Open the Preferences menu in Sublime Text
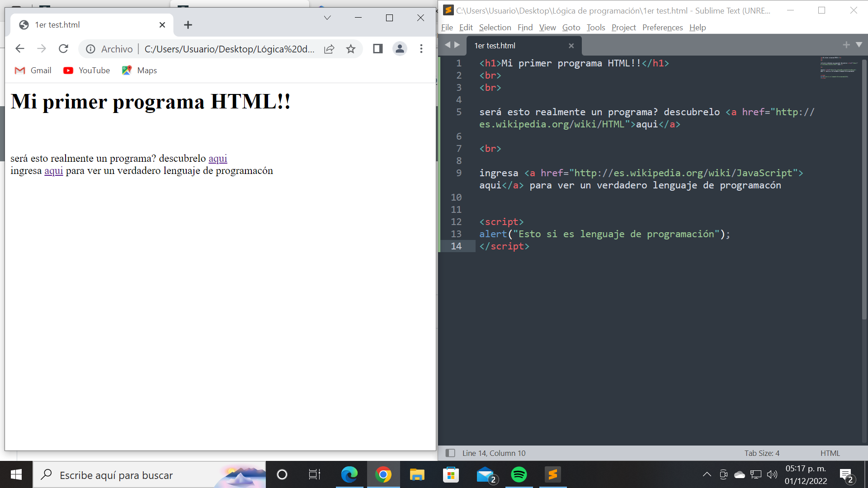Screen dimensions: 868x488 [x=662, y=28]
